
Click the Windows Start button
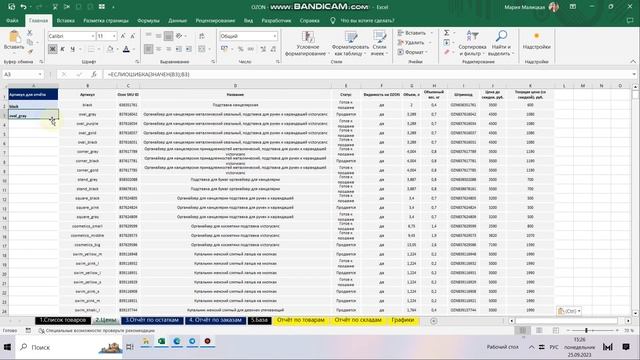(7, 347)
